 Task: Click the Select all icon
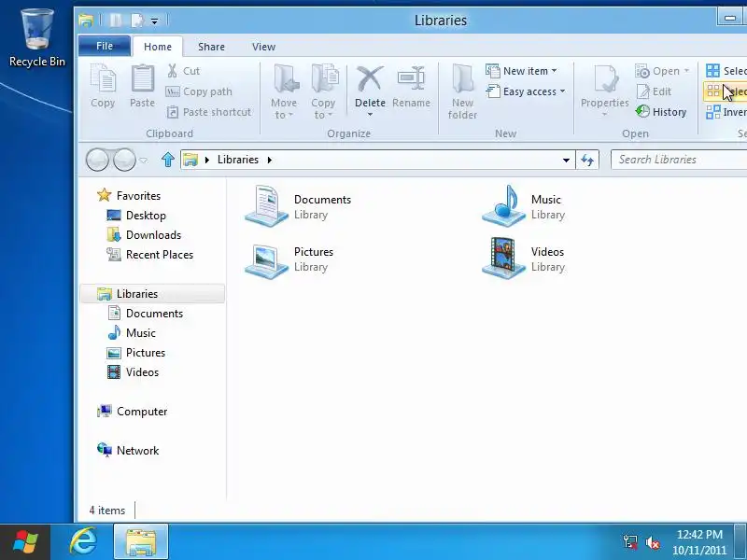pos(712,71)
